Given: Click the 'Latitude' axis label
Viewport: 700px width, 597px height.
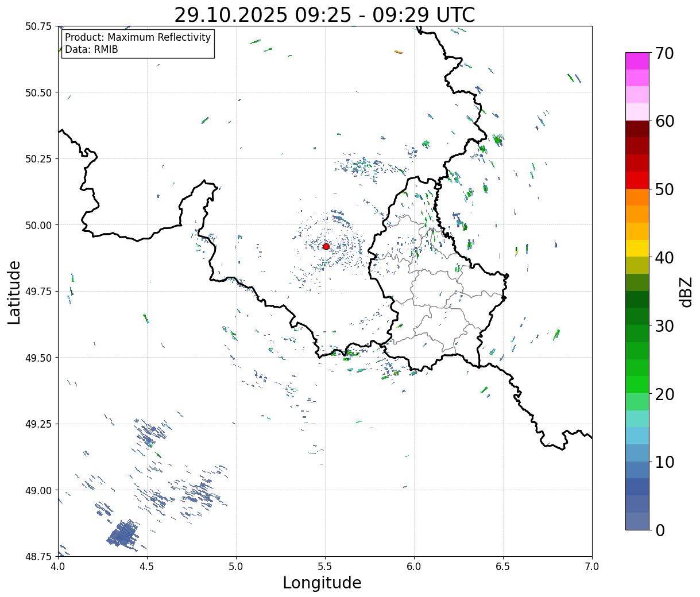Looking at the screenshot, I should (x=14, y=292).
